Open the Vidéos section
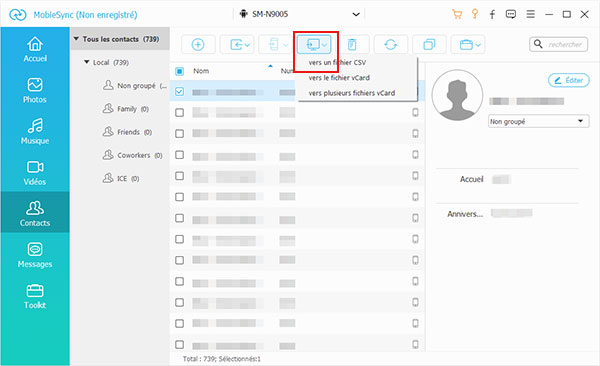Screen dimensions: 600x366 coord(35,173)
